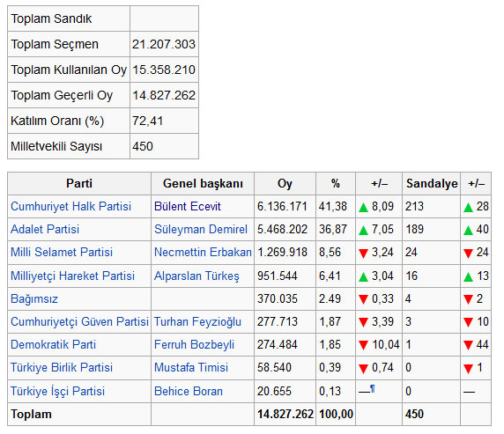Open the Süleyman Demirel link

[x=201, y=229]
